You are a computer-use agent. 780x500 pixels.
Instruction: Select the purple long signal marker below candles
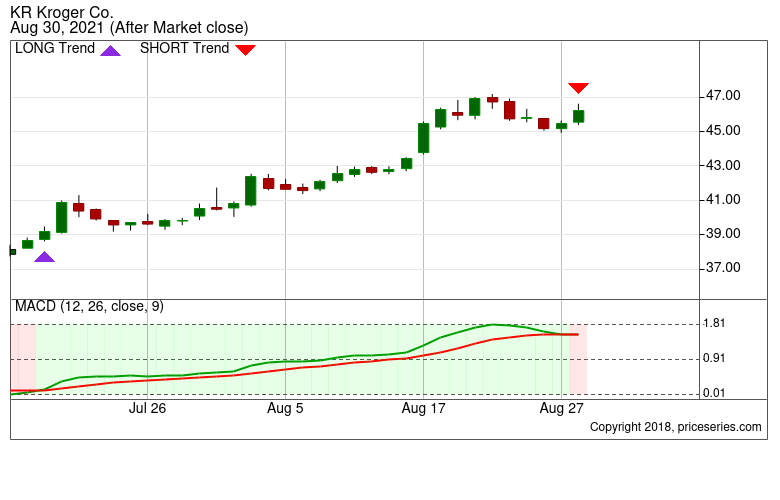click(x=44, y=257)
